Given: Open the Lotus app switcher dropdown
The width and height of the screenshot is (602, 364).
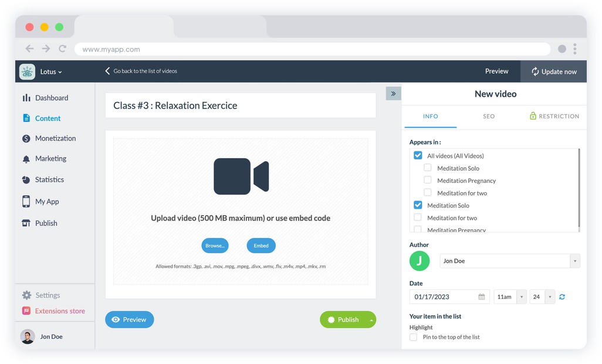Looking at the screenshot, I should coord(50,72).
